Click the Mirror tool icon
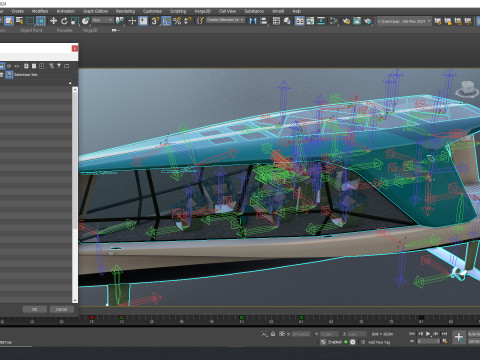The image size is (480, 360). pos(253,21)
